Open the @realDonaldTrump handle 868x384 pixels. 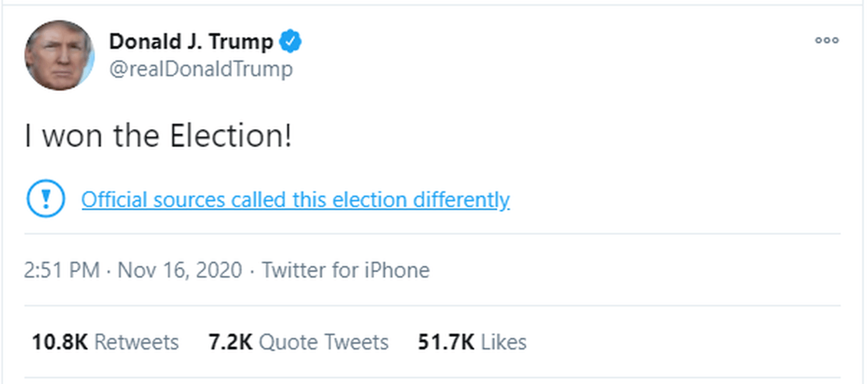point(201,69)
